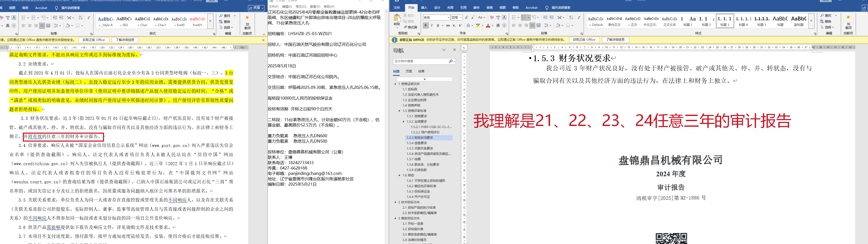
Task: Switch to Pages (页面) tab in navigation pane
Action: click(409, 71)
